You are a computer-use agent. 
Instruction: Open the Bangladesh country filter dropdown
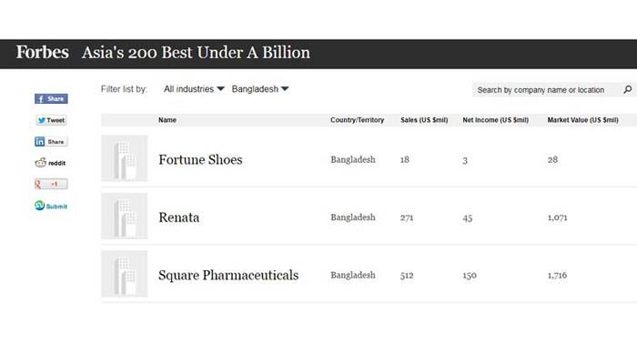coord(260,89)
